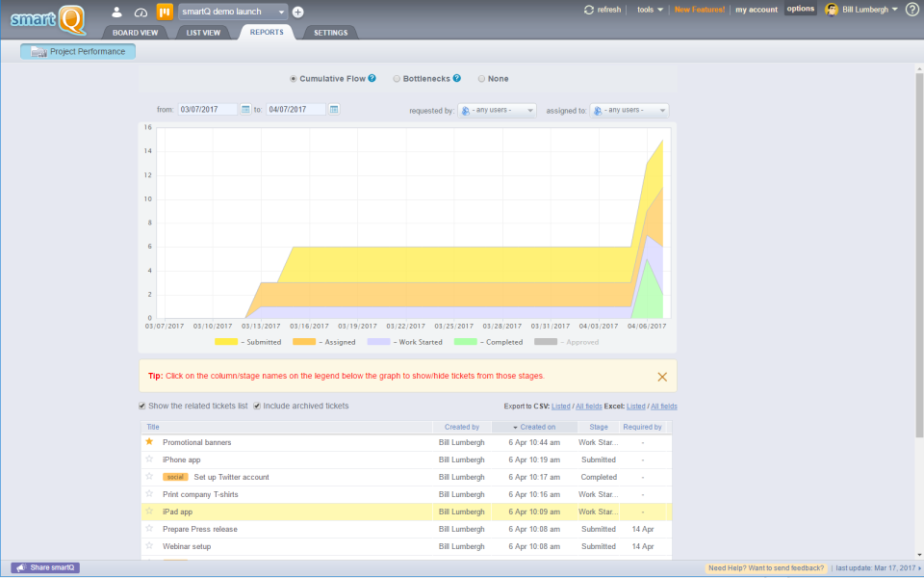Click the dashboard speedometer icon

[x=140, y=12]
